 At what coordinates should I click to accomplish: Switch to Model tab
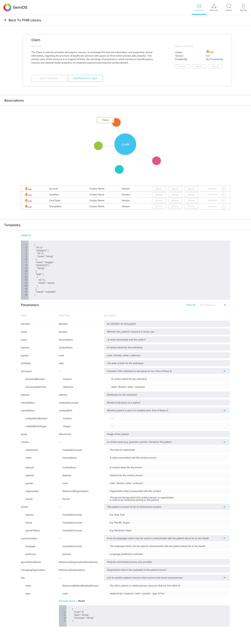(81, 601)
